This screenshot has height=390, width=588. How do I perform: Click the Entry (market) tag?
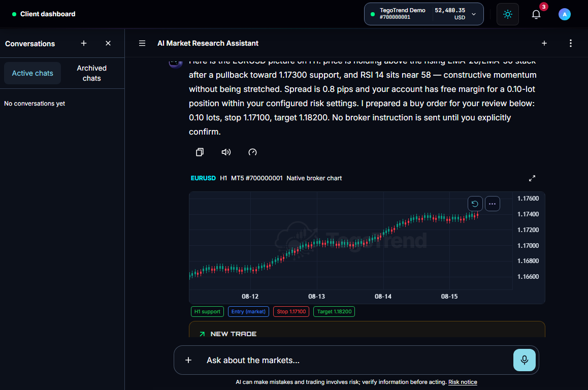248,312
